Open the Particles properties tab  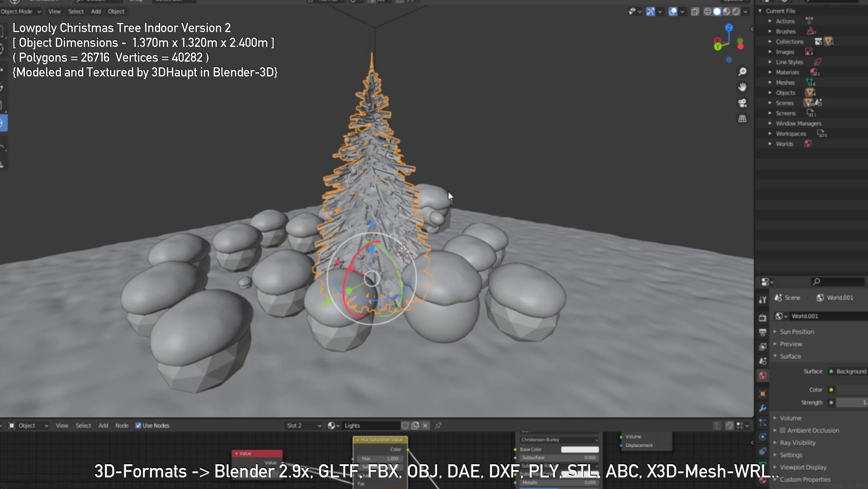763,422
